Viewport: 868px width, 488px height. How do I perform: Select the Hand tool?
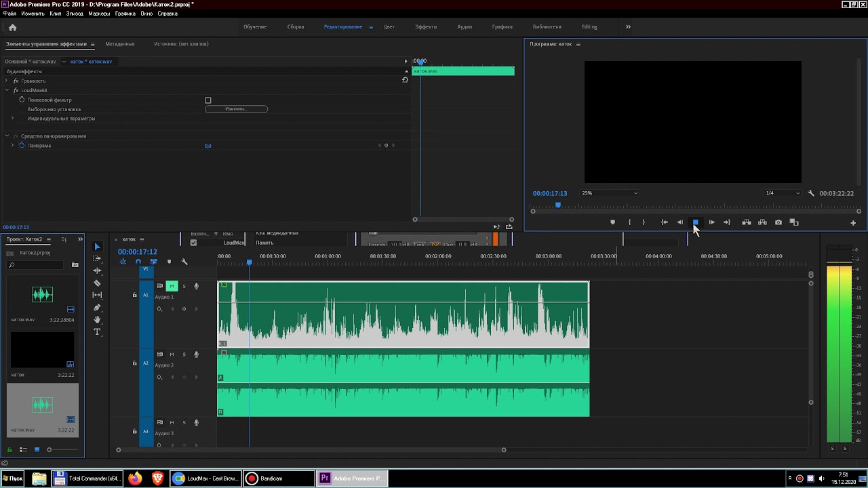(x=97, y=319)
